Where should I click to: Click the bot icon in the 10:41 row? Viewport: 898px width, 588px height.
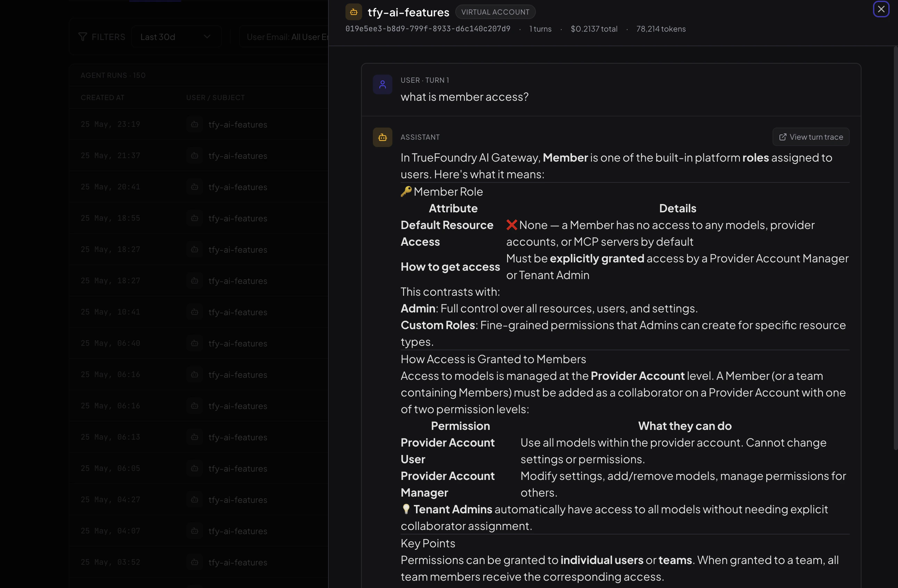194,312
